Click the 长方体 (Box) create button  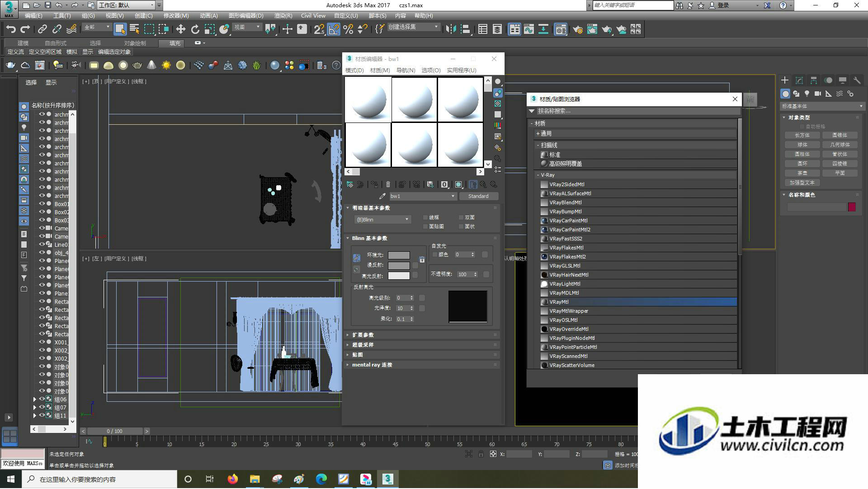[802, 135]
